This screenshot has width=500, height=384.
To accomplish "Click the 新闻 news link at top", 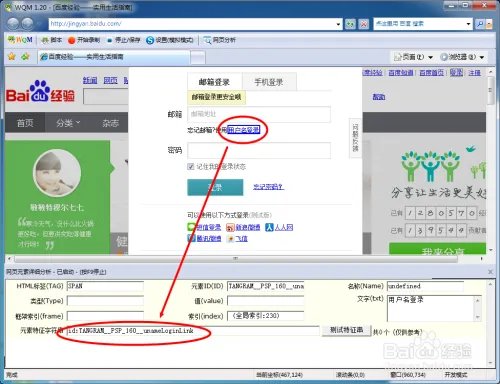I will tap(90, 80).
